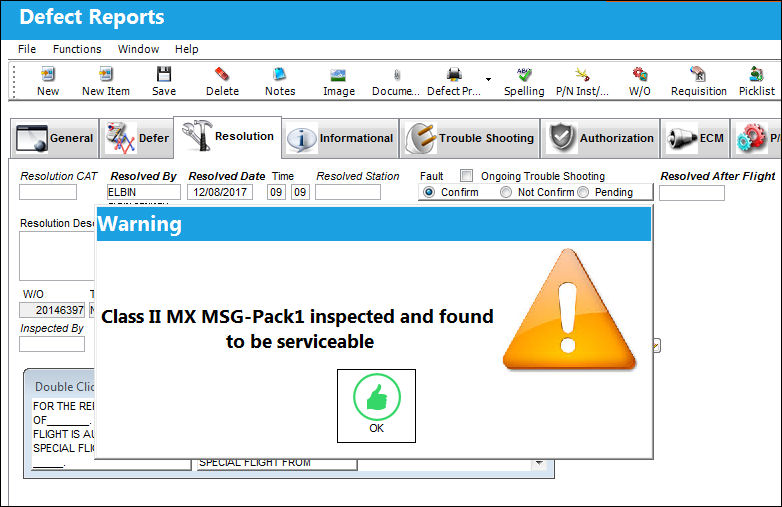
Task: Switch to the Informational tab
Action: [341, 138]
